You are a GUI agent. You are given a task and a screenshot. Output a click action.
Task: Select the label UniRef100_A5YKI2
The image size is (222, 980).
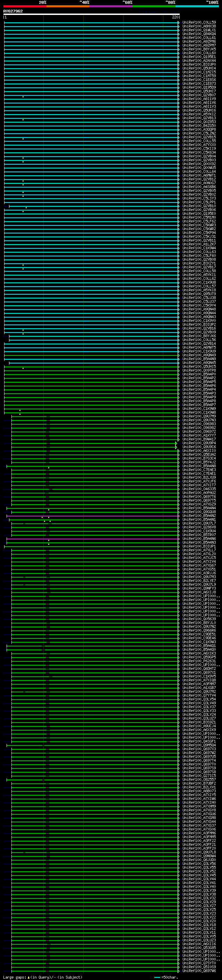[199, 114]
